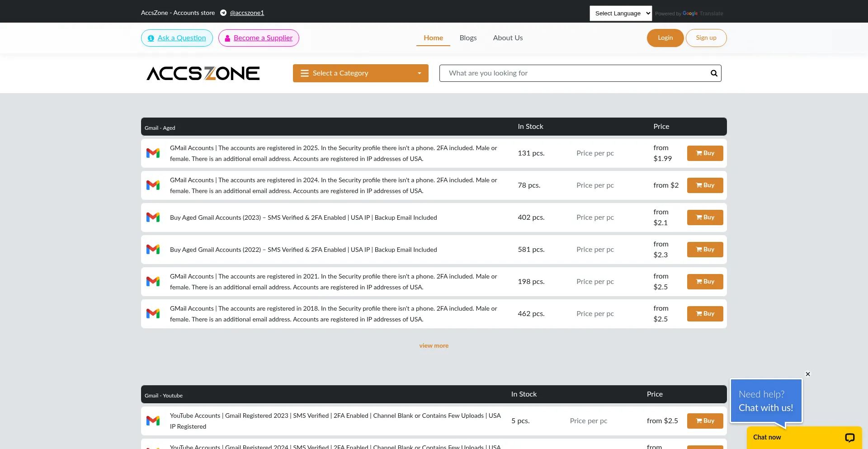Click the Gmail icon on the 2025 accounts row
Screen dimensions: 868x449
[x=153, y=153]
